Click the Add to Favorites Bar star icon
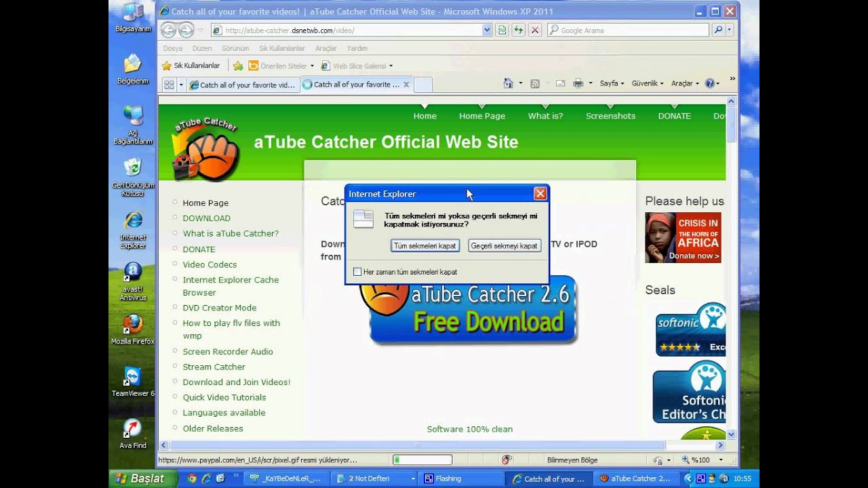This screenshot has width=868, height=488. pos(238,66)
